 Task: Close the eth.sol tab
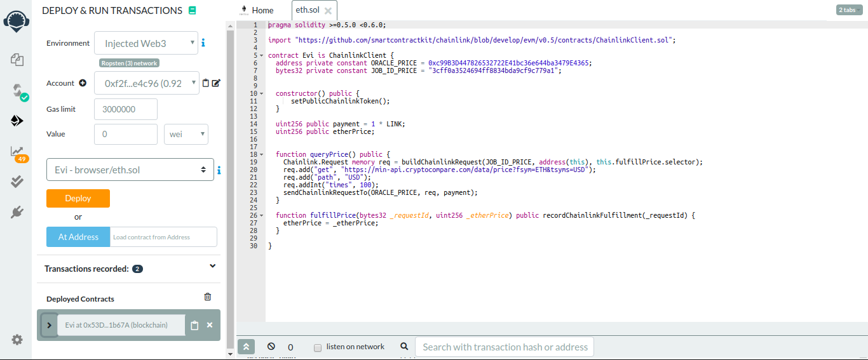[x=328, y=11]
